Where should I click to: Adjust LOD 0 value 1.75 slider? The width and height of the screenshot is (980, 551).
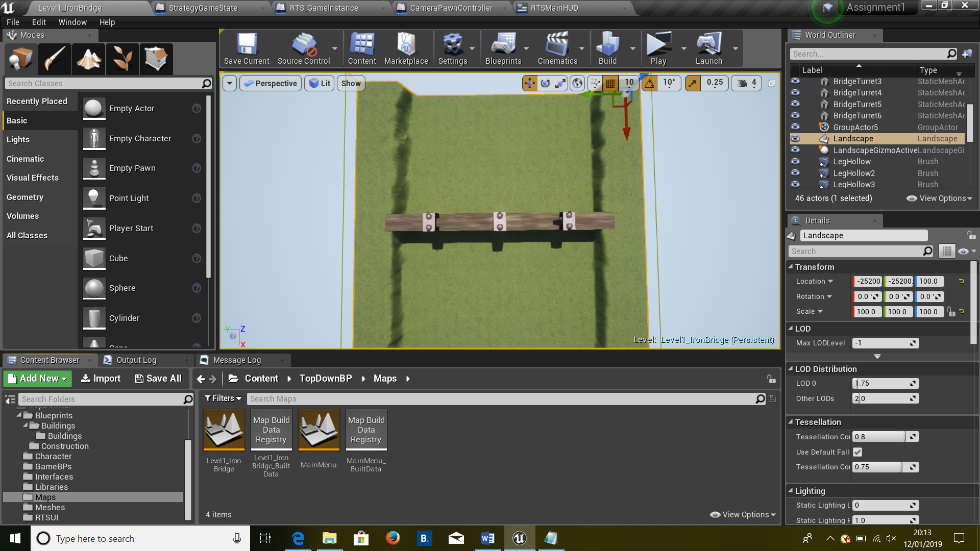click(885, 383)
